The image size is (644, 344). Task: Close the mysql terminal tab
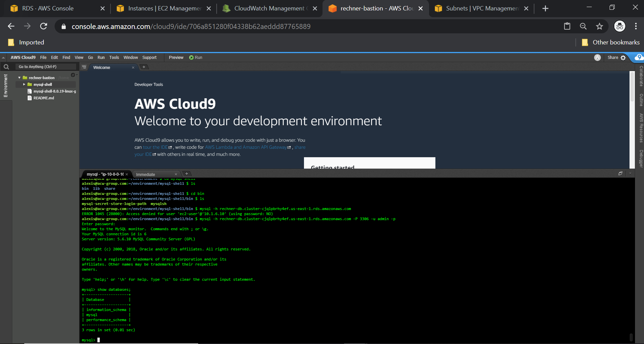click(x=127, y=174)
